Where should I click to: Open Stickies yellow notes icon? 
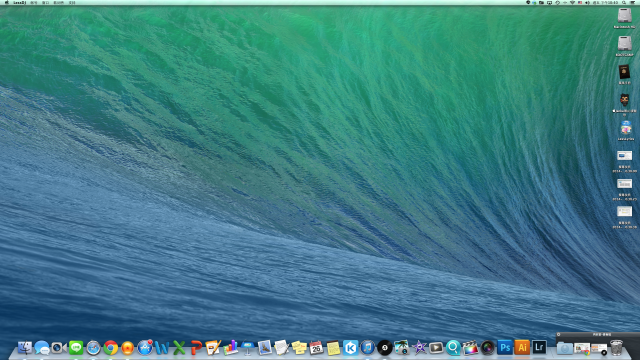click(299, 347)
